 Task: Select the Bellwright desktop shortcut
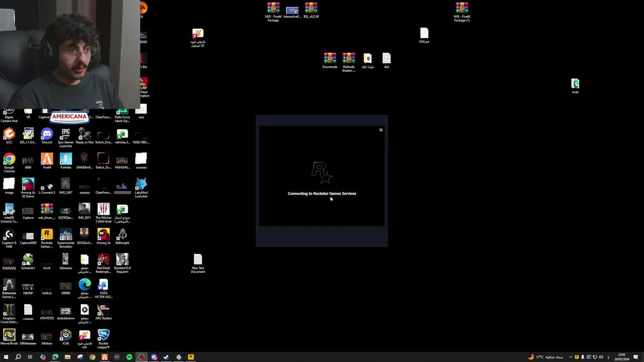[122, 237]
